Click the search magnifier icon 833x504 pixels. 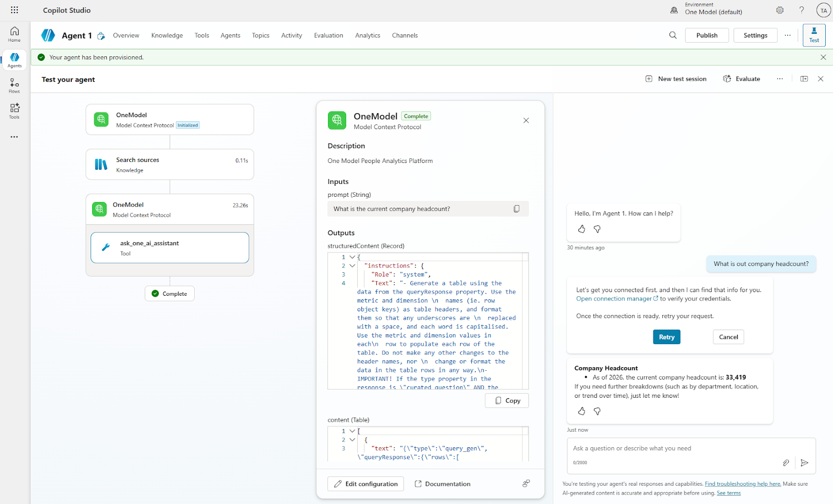(673, 35)
